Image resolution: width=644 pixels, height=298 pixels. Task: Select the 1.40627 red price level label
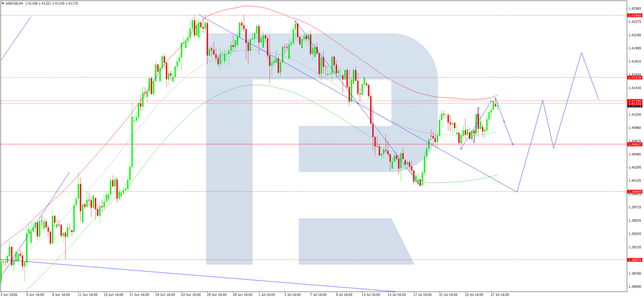point(635,144)
